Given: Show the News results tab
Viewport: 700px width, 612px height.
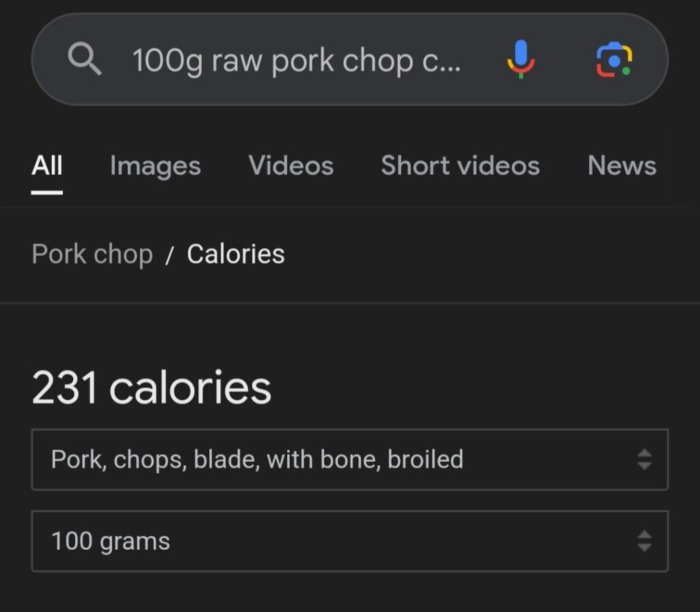Looking at the screenshot, I should click(x=621, y=165).
